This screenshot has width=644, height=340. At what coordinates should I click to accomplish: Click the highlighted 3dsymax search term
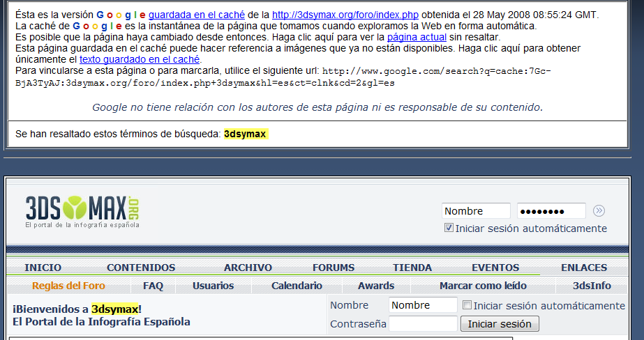coord(246,134)
